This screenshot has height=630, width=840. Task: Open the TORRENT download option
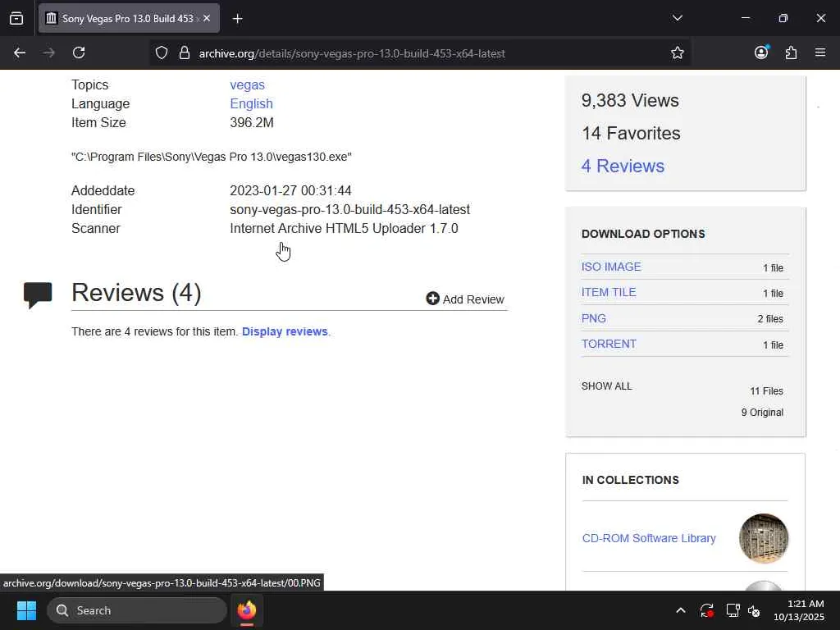[x=609, y=344]
